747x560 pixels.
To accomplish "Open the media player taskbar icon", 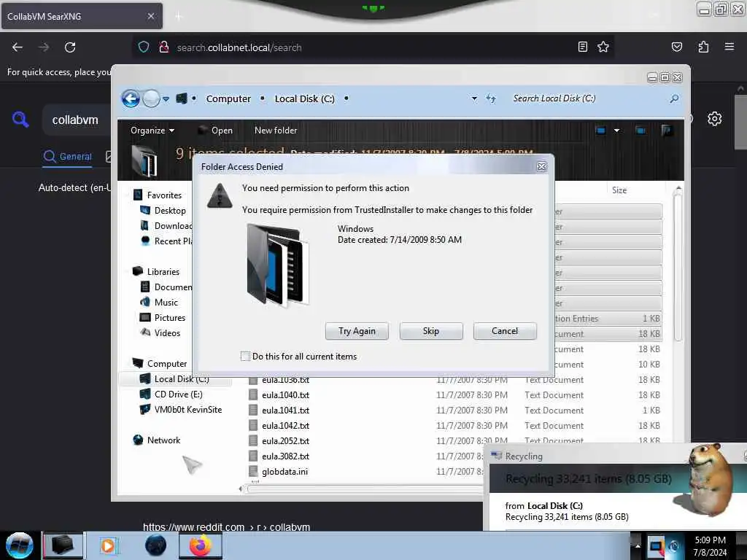I will click(x=108, y=545).
